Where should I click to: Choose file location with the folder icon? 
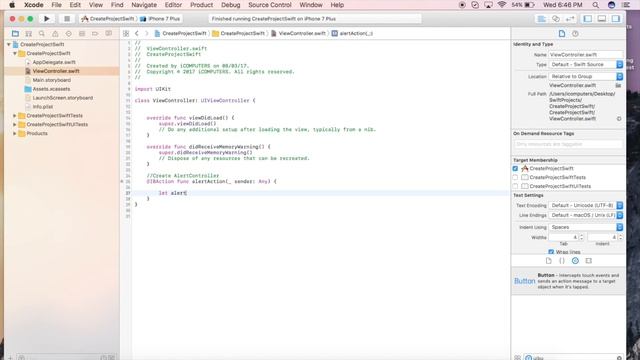[618, 85]
